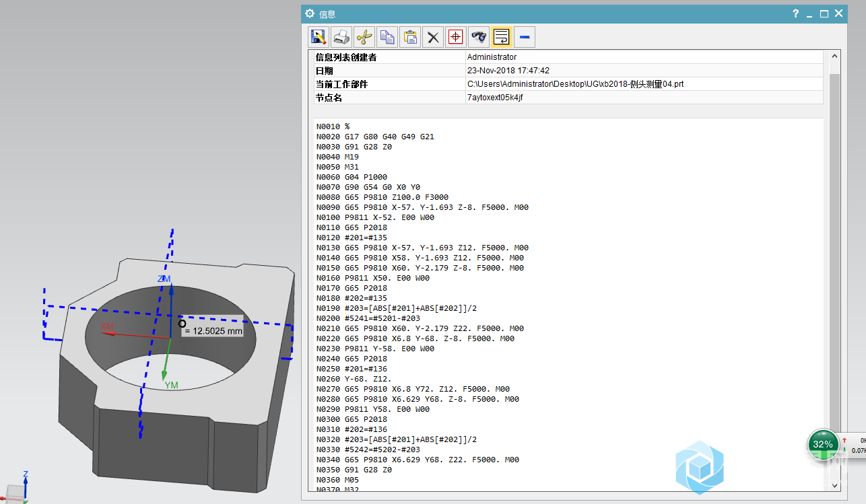Click the YM axis label in viewport
Image resolution: width=866 pixels, height=504 pixels.
coord(172,386)
